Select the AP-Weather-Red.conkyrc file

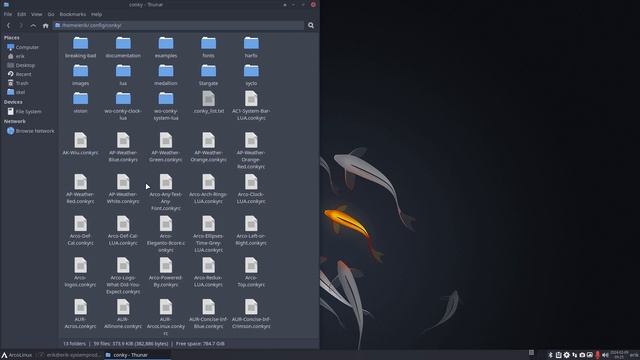[80, 182]
